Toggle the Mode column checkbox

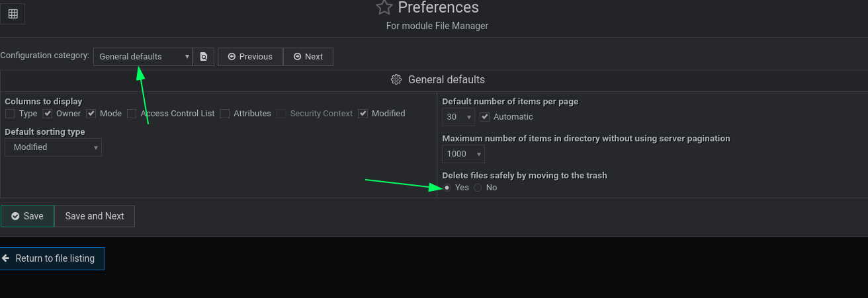[91, 114]
